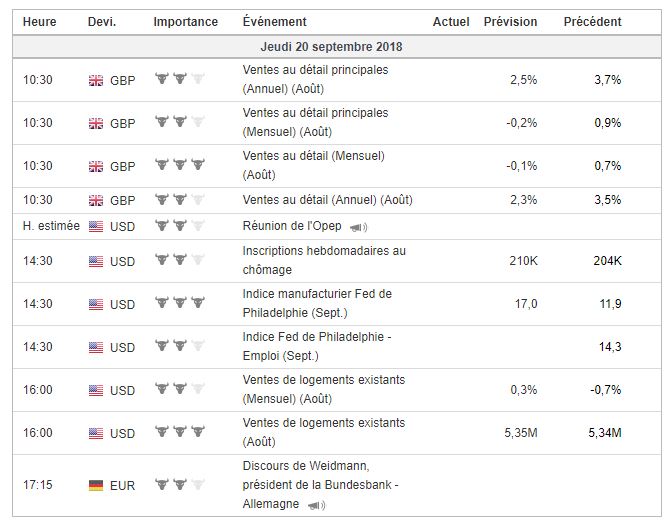Click the US flag beside Réunion de l'Opep

[96, 226]
